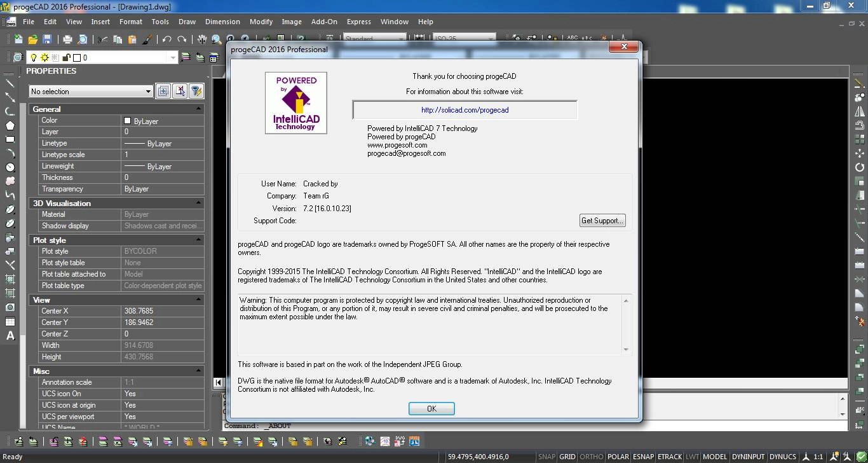This screenshot has height=463, width=868.
Task: Open the Express menu
Action: point(359,22)
